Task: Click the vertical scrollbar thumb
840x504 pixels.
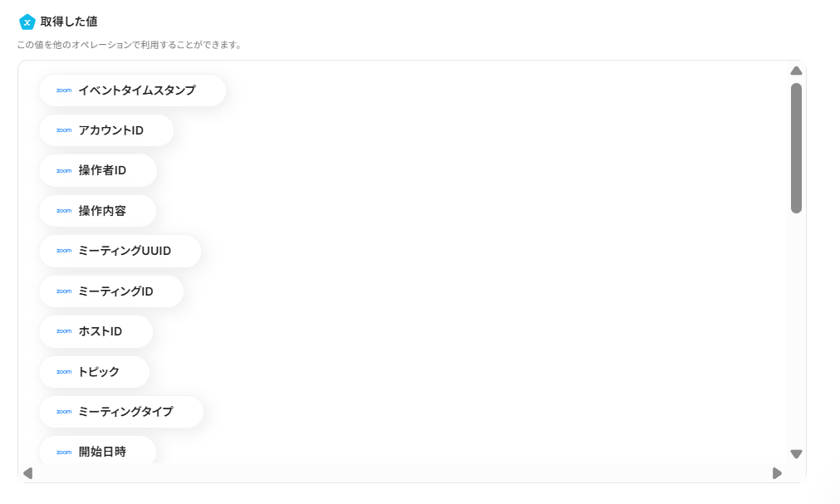Action: (x=796, y=148)
